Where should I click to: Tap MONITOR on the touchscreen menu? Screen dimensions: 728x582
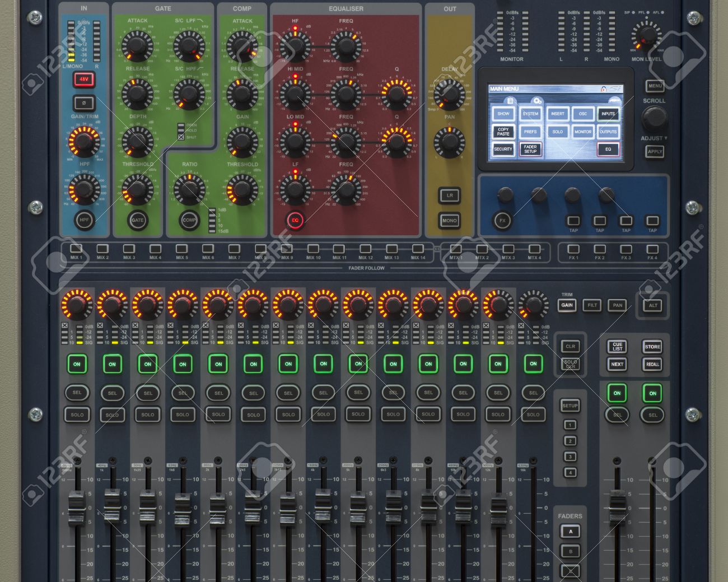[x=583, y=132]
